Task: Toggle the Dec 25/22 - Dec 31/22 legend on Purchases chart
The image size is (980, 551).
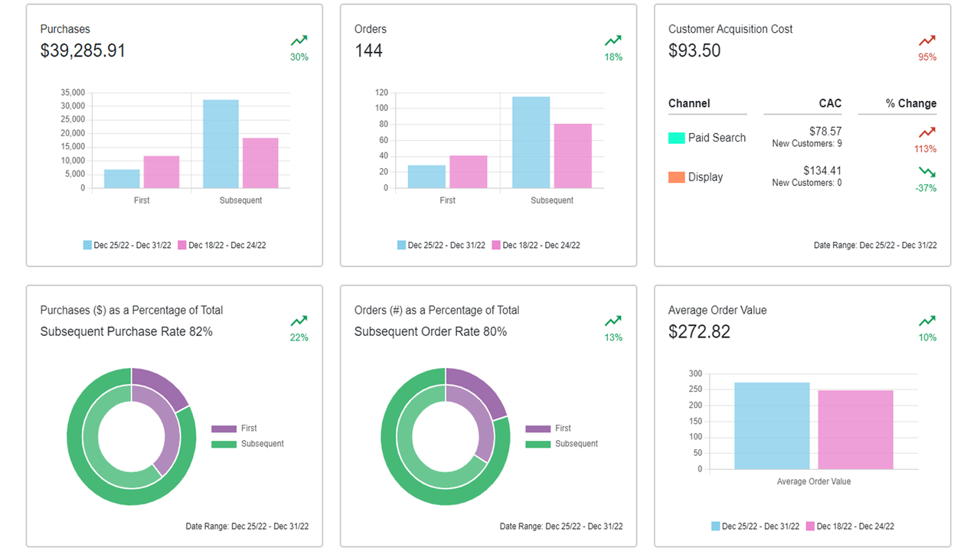Action: (x=126, y=245)
